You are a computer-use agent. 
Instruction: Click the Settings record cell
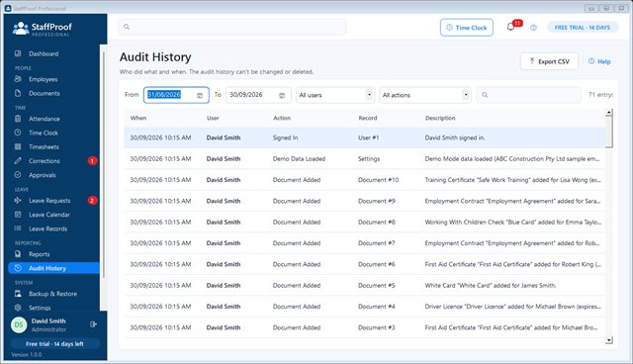(x=369, y=158)
